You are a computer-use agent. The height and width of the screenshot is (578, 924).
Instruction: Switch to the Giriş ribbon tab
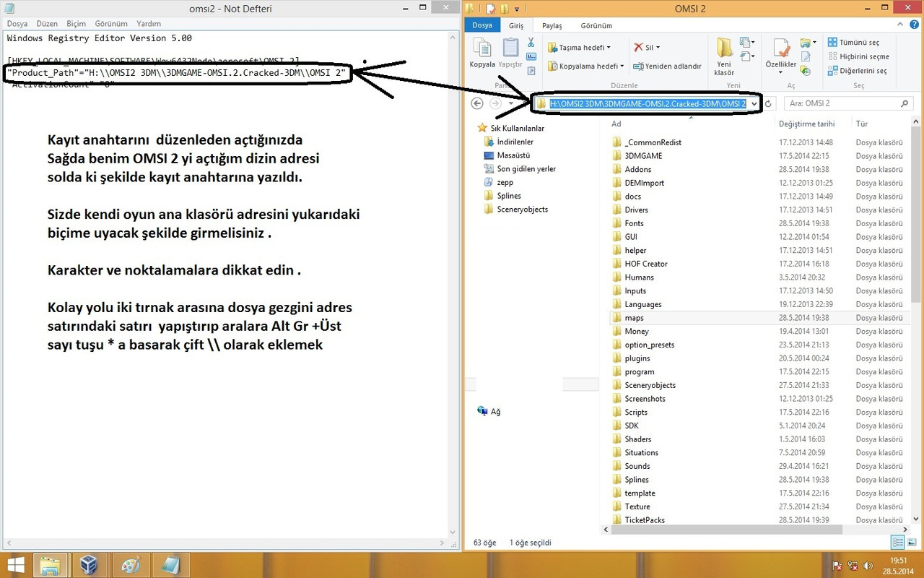pos(516,25)
